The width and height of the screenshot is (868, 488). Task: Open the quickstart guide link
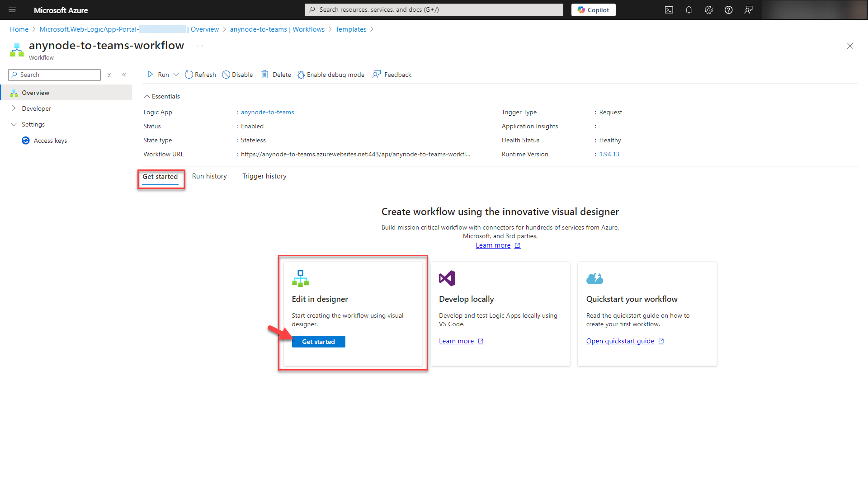pos(620,341)
